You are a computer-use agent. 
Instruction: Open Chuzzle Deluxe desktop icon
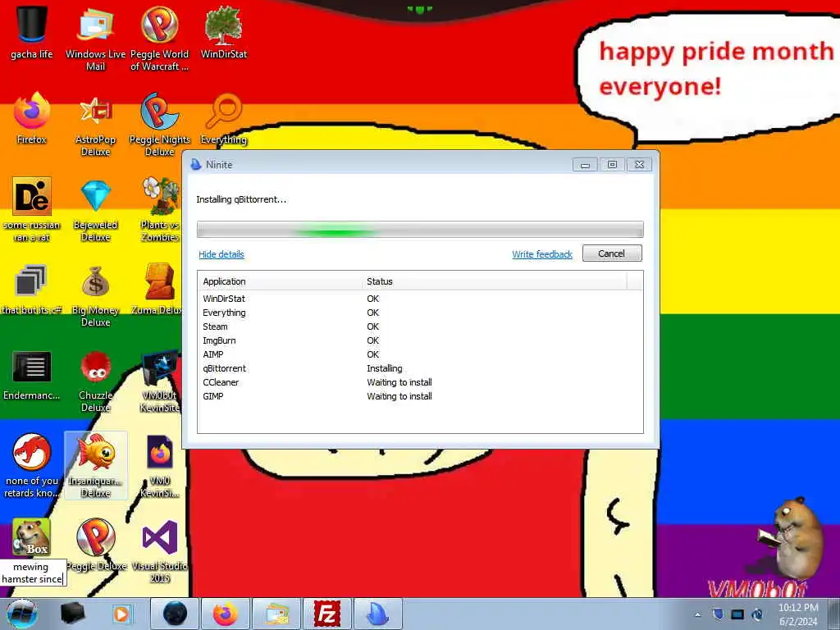[95, 381]
